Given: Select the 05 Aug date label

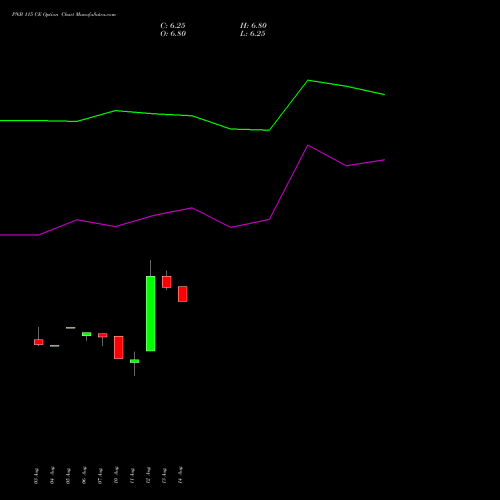Looking at the screenshot, I should [x=68, y=476].
